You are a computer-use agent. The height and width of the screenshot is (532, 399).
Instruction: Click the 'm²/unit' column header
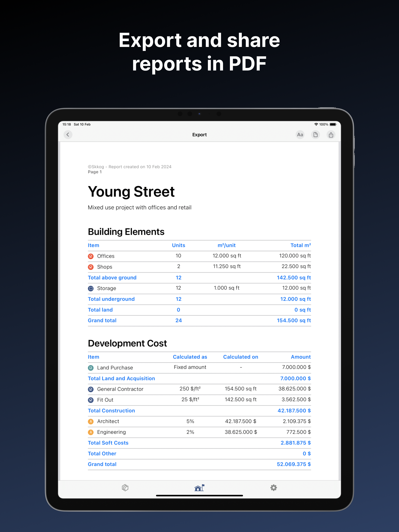click(x=226, y=245)
